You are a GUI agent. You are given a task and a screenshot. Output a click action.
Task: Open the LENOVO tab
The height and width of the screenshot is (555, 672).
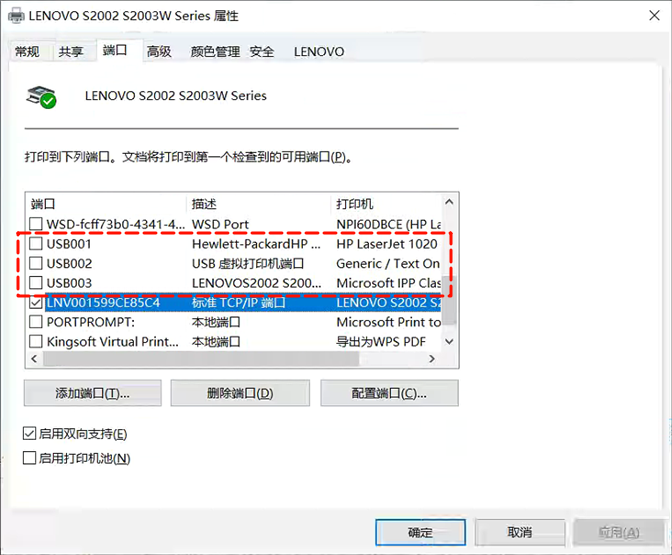(x=319, y=52)
